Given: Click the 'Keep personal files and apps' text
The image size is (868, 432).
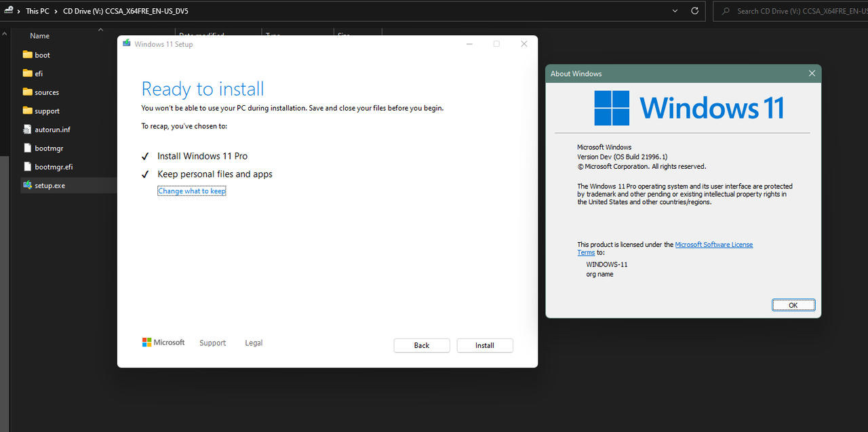Looking at the screenshot, I should pyautogui.click(x=215, y=174).
